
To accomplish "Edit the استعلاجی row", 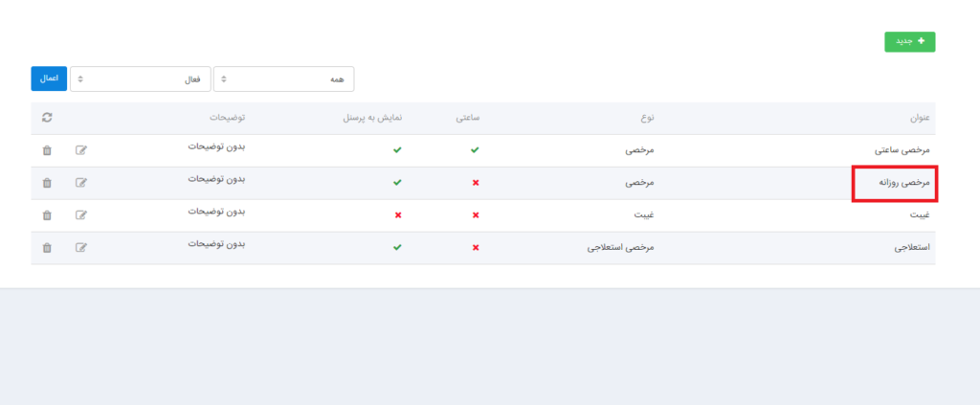I will 81,248.
